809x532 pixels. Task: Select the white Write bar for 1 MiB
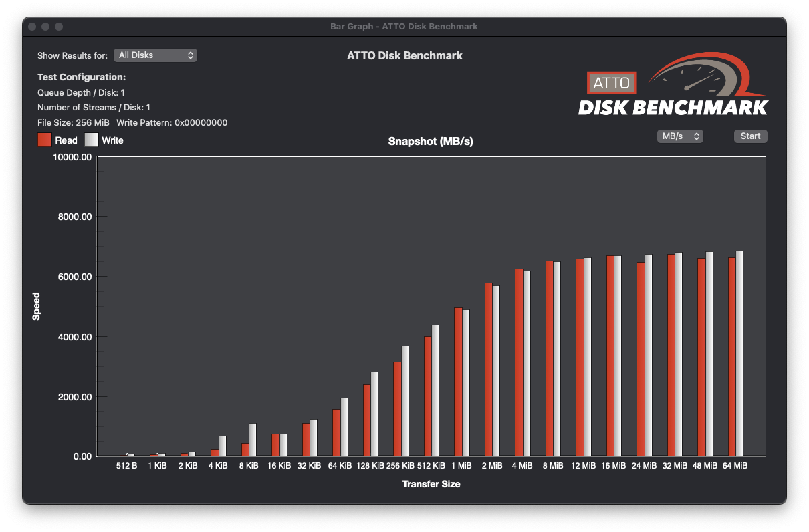[x=466, y=383]
